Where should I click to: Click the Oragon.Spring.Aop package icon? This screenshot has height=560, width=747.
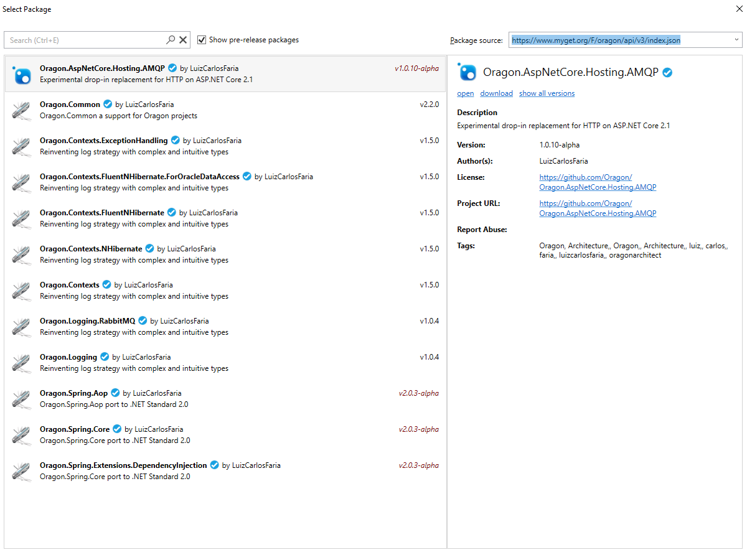tap(22, 399)
